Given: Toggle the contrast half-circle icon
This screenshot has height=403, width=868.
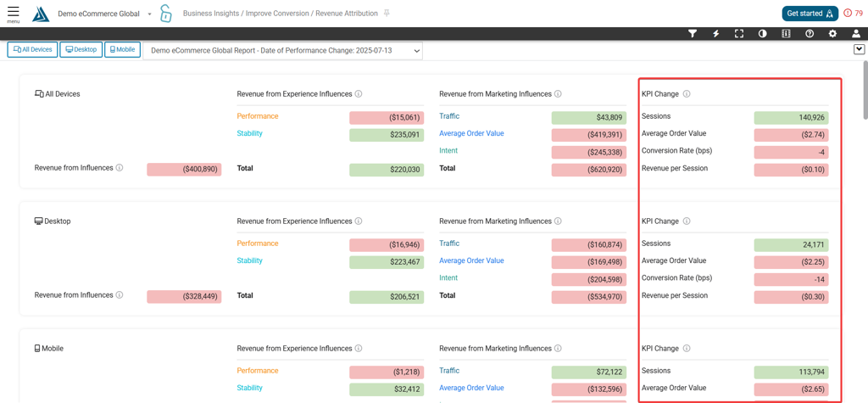Looking at the screenshot, I should (762, 34).
